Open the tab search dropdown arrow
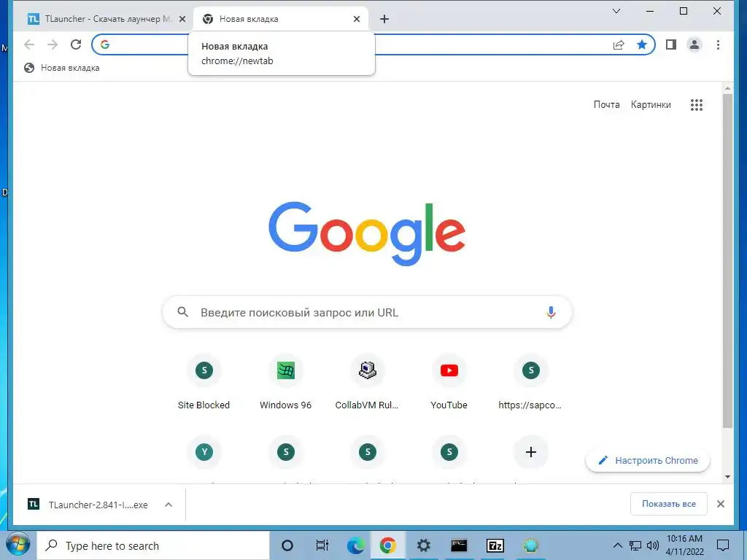 [x=616, y=11]
